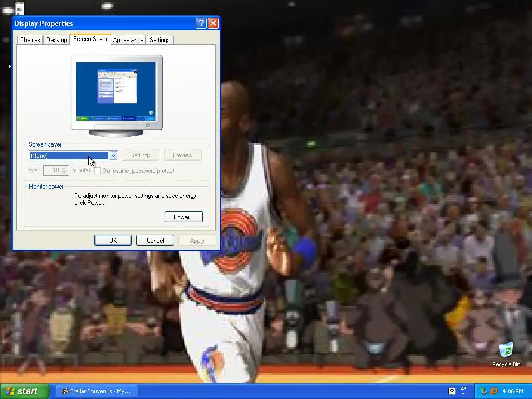Viewport: 532px width, 399px height.
Task: Click the green network tray icon
Action: 484,391
